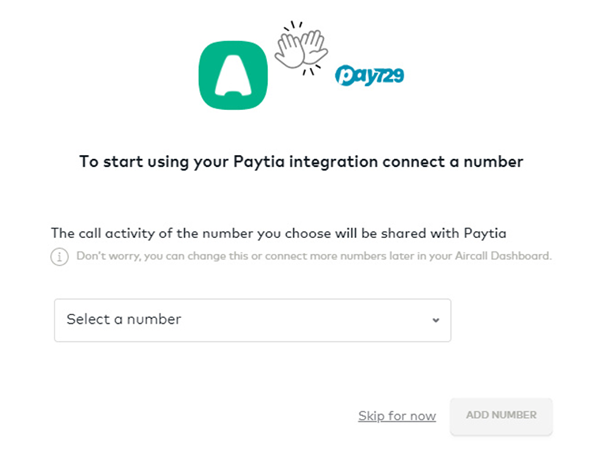Select the right hand in high-five graphic
591x467 pixels.
pyautogui.click(x=314, y=47)
